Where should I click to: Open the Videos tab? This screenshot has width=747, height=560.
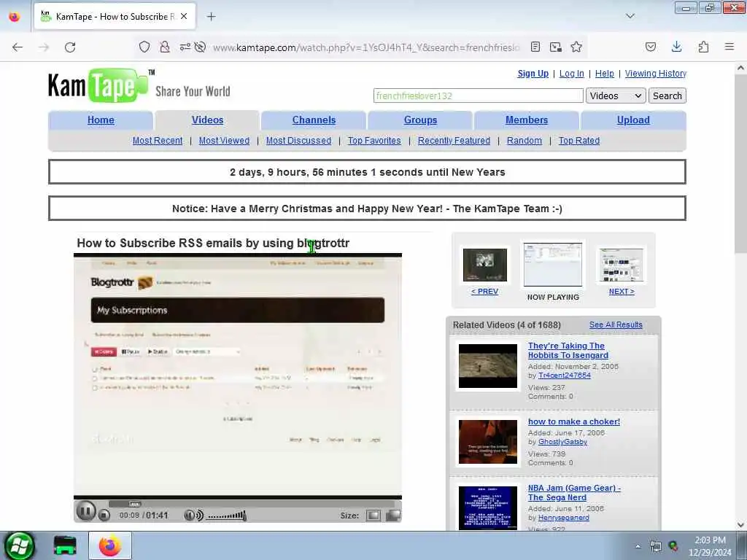(x=207, y=120)
